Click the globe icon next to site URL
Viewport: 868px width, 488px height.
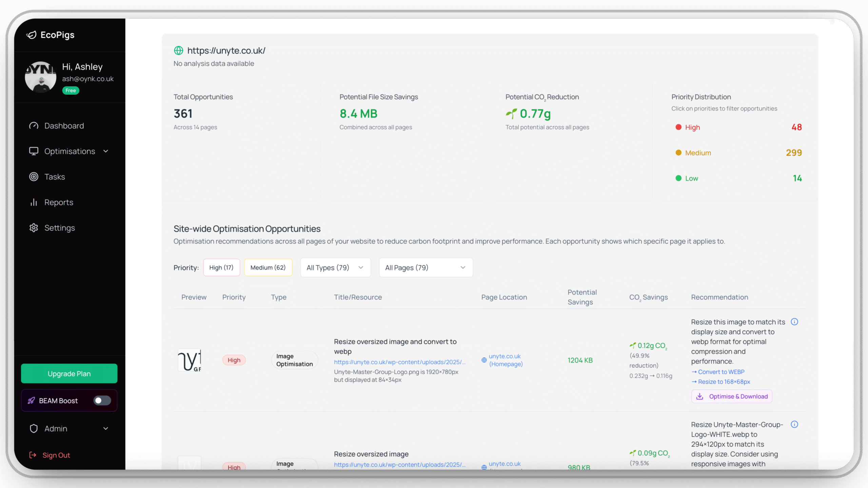pyautogui.click(x=178, y=50)
